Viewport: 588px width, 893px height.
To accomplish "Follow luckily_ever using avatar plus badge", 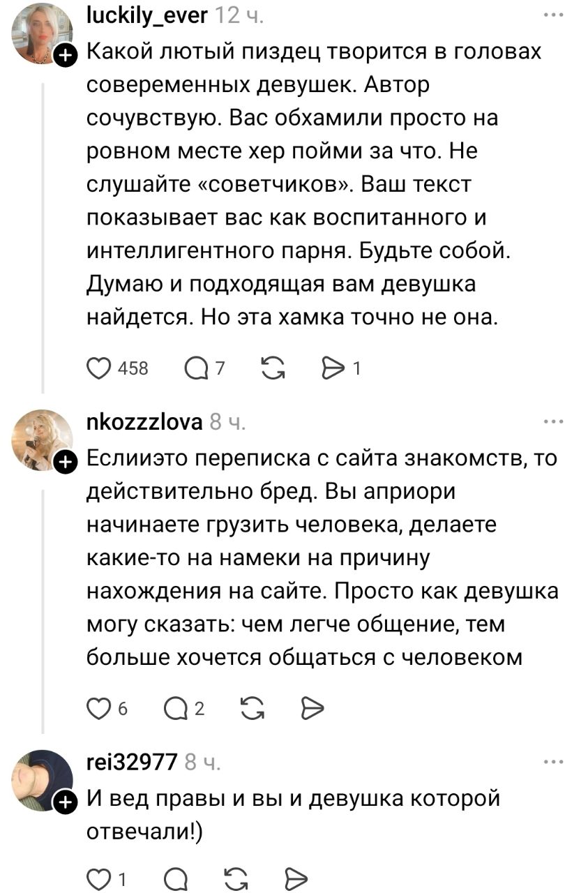I will pos(65,56).
